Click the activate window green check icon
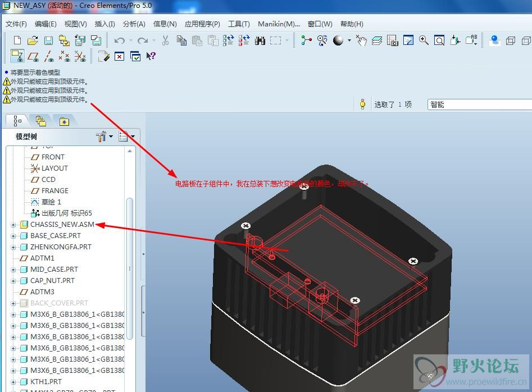 click(x=135, y=56)
